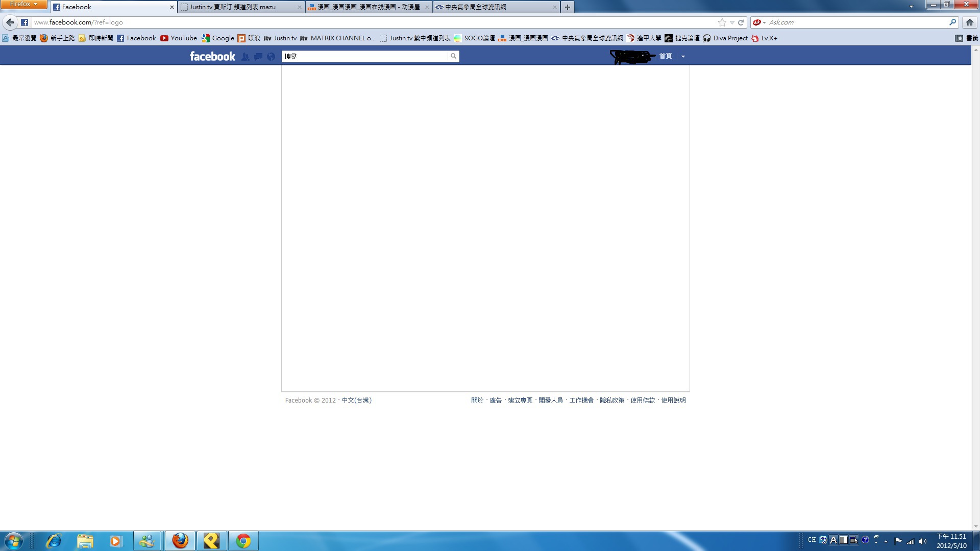This screenshot has width=980, height=551.
Task: Click the Ask.com search box
Action: click(857, 22)
